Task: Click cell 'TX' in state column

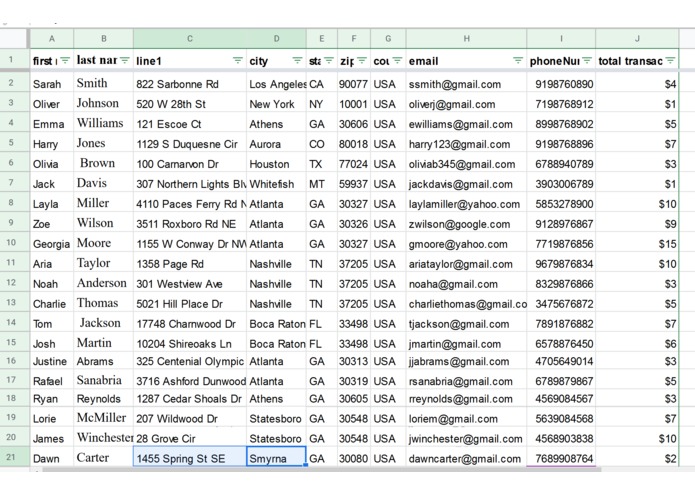Action: pos(322,164)
